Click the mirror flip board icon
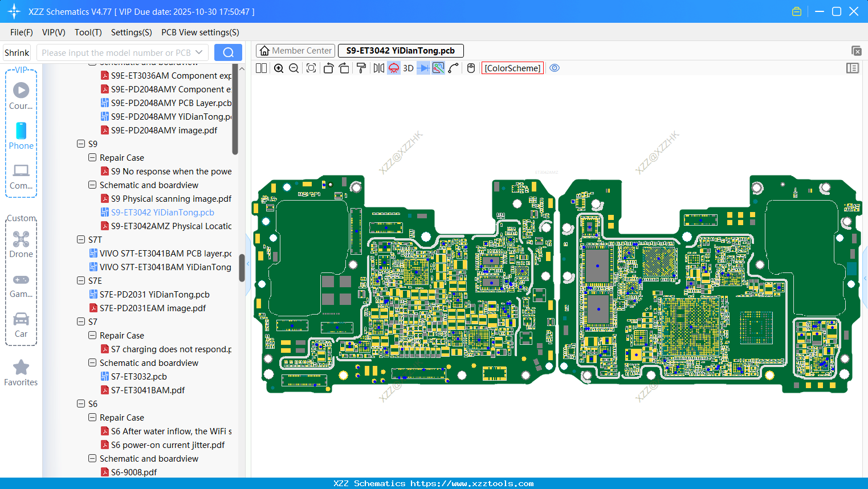This screenshot has height=489, width=868. click(378, 68)
